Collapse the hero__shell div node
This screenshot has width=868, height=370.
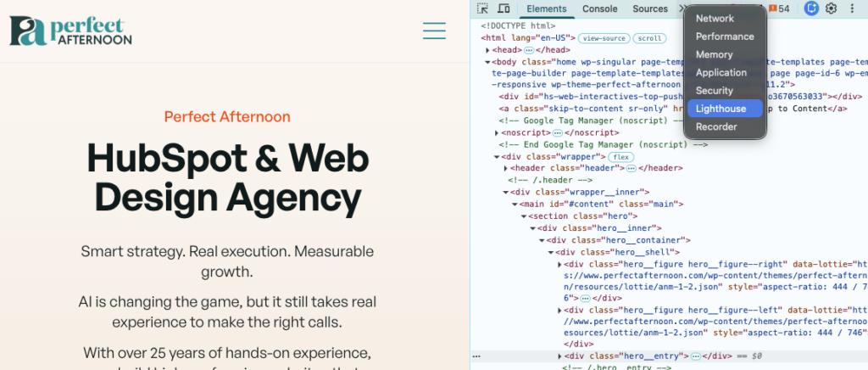point(551,252)
